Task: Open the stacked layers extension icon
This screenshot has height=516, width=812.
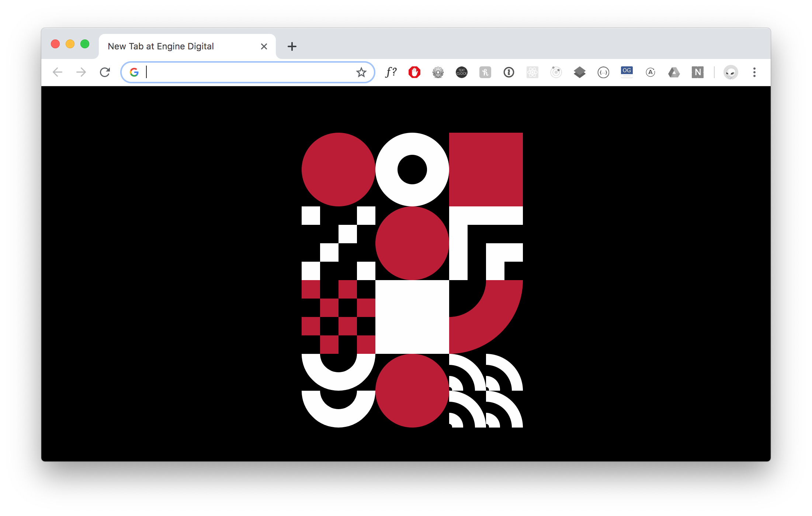Action: pyautogui.click(x=580, y=72)
